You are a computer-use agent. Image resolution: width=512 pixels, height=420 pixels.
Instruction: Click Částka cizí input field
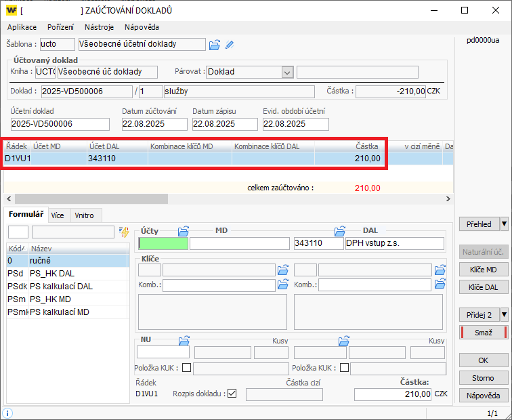[x=284, y=394]
